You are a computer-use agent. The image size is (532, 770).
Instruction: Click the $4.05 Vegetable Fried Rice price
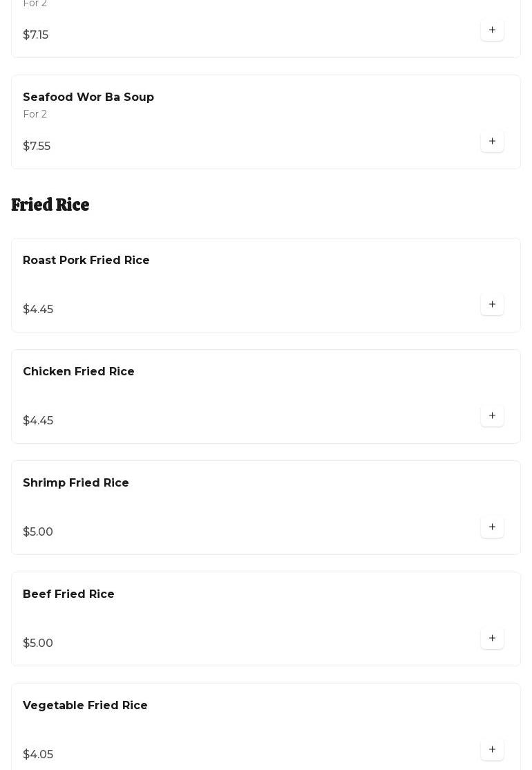pos(38,755)
